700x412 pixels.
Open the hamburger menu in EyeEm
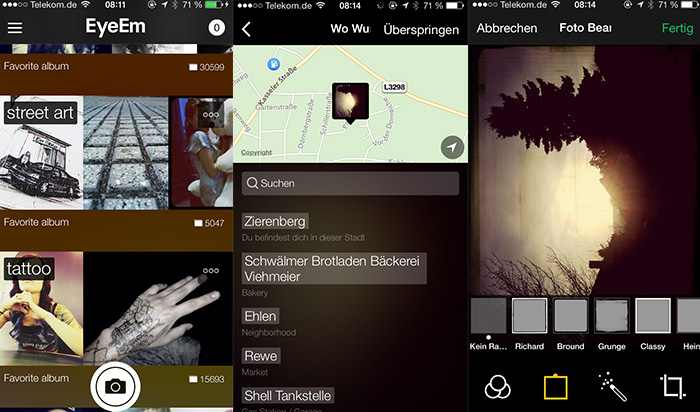(15, 28)
